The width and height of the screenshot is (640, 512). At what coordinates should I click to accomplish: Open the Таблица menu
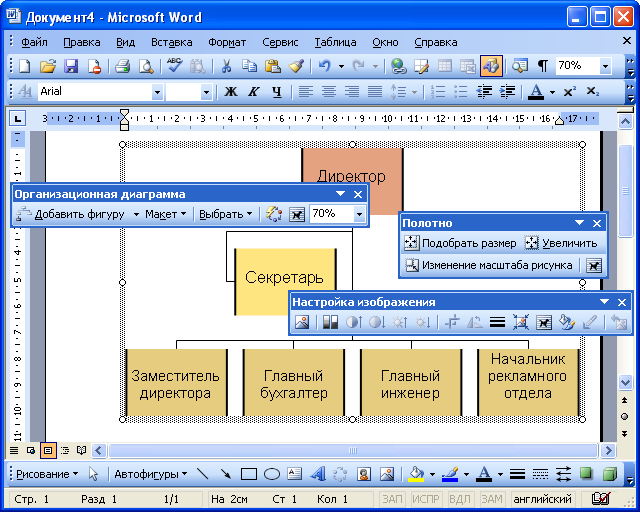tap(335, 42)
